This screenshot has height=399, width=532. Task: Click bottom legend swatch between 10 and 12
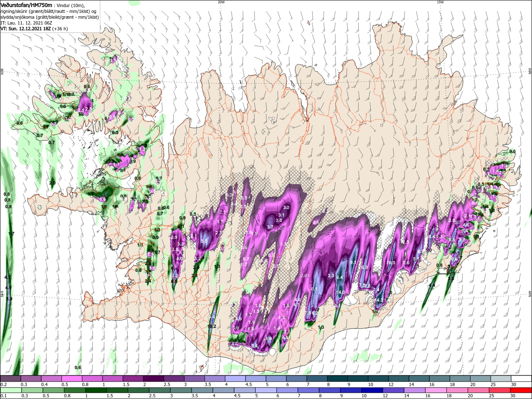pyautogui.click(x=372, y=390)
